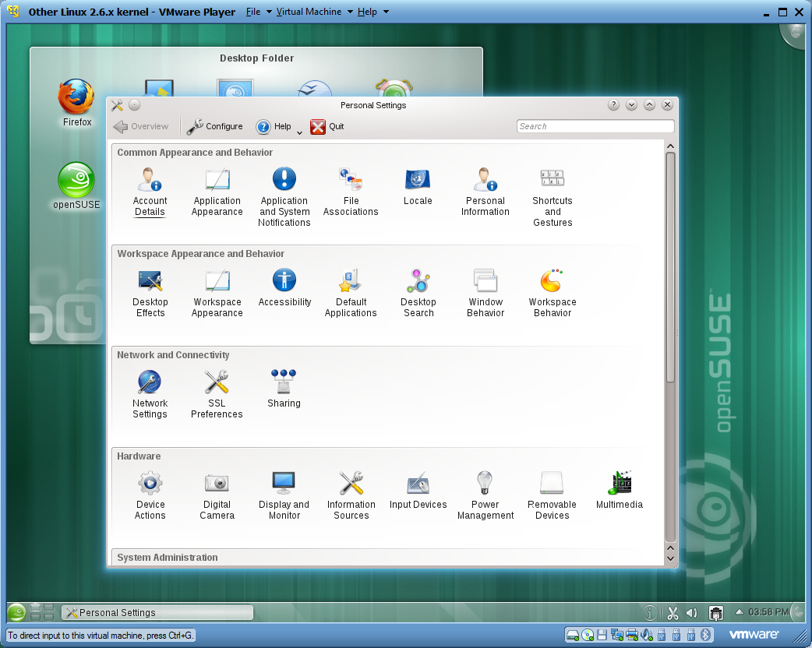The image size is (812, 648).
Task: Open VMware Player File menu
Action: [x=252, y=12]
